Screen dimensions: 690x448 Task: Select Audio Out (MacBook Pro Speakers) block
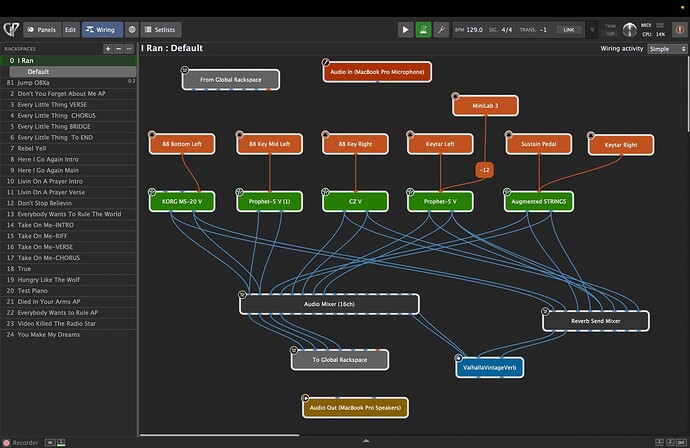(355, 408)
